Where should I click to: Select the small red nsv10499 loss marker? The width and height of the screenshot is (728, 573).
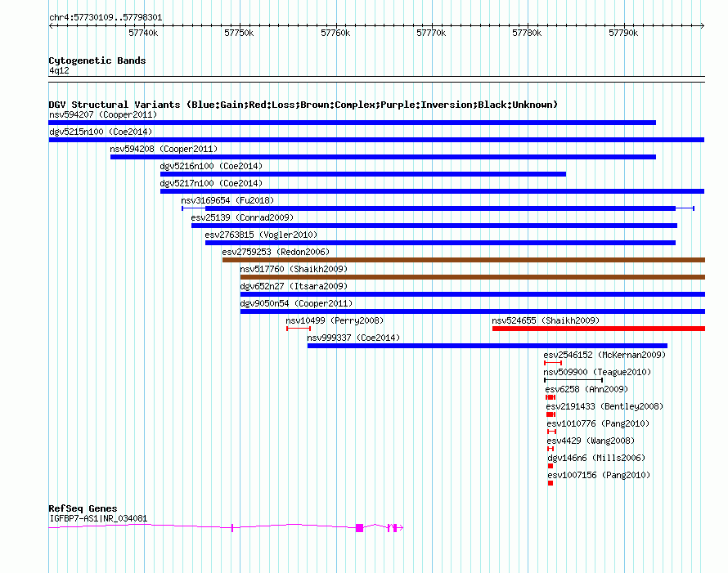coord(299,329)
